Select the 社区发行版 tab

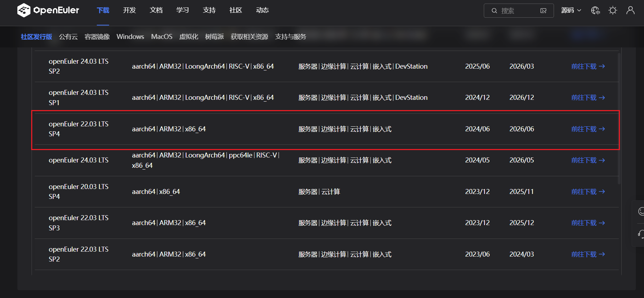[x=37, y=37]
